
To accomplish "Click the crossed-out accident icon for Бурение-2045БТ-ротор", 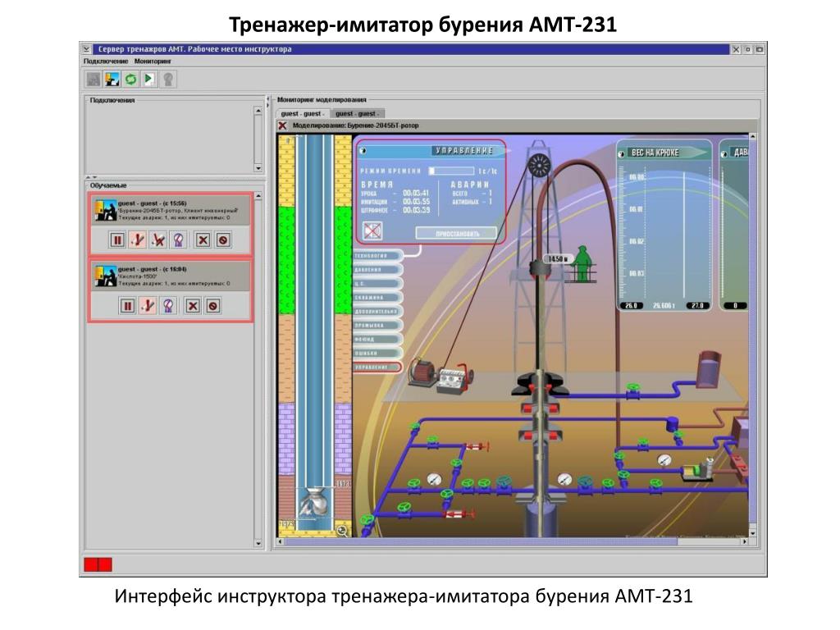I will pyautogui.click(x=158, y=240).
